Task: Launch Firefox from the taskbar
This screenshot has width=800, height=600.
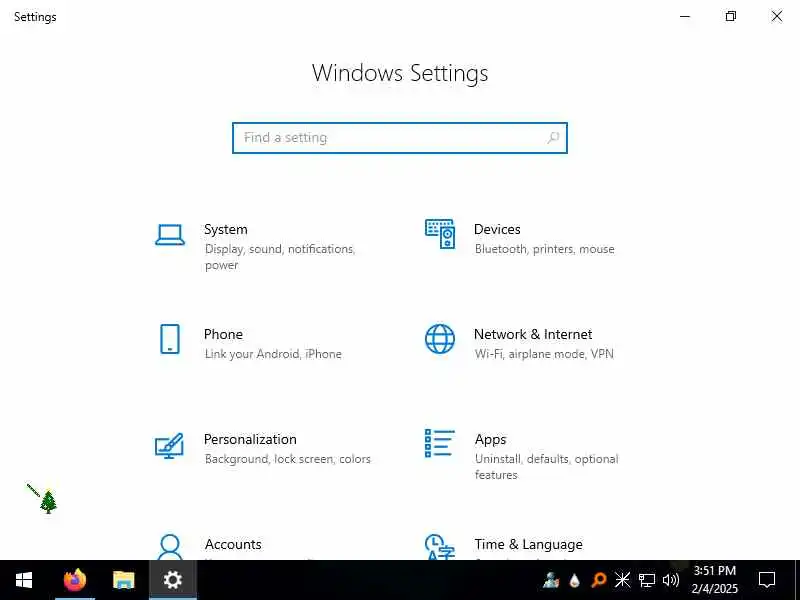Action: [x=75, y=580]
